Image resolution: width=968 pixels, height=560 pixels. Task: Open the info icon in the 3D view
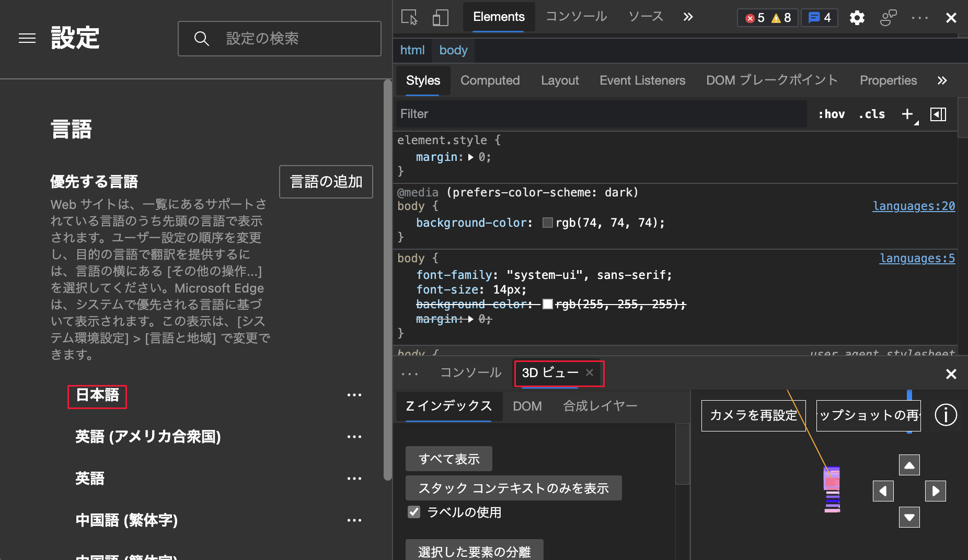point(946,415)
